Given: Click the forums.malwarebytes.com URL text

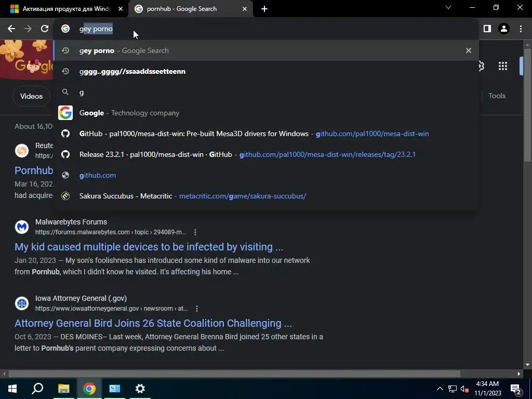Looking at the screenshot, I should pos(111,232).
